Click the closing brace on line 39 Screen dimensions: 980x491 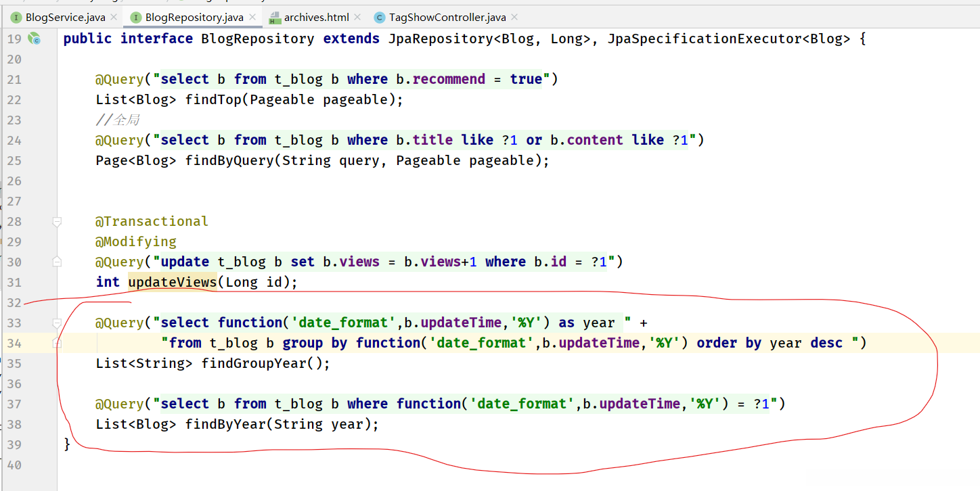67,444
